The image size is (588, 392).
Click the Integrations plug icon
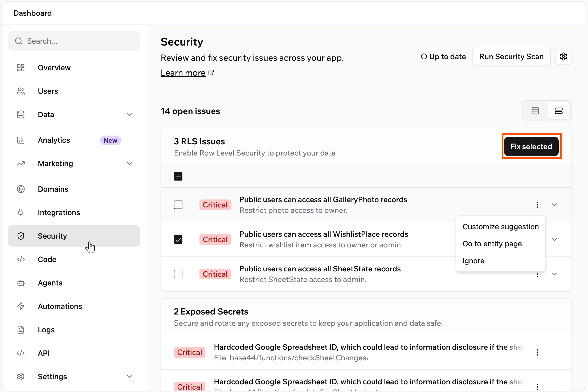point(21,213)
